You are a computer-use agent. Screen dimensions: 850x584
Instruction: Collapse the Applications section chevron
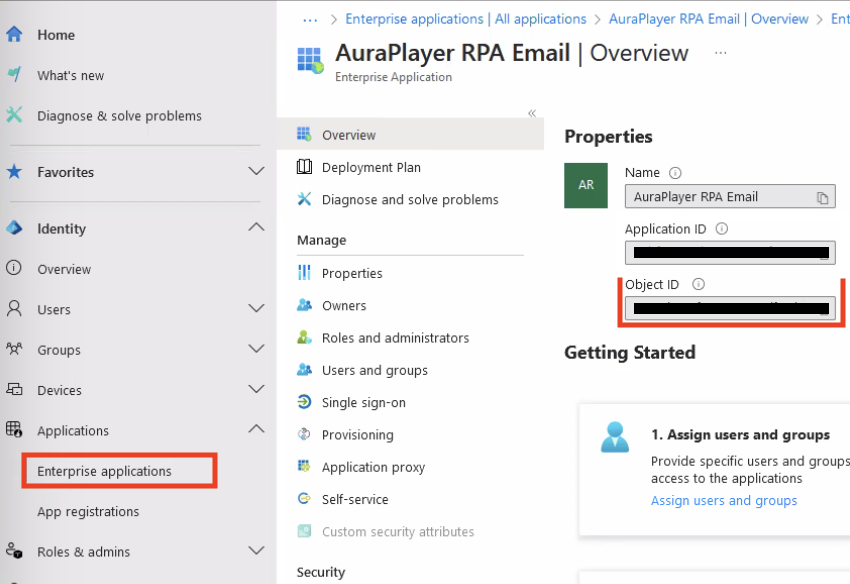(x=256, y=429)
